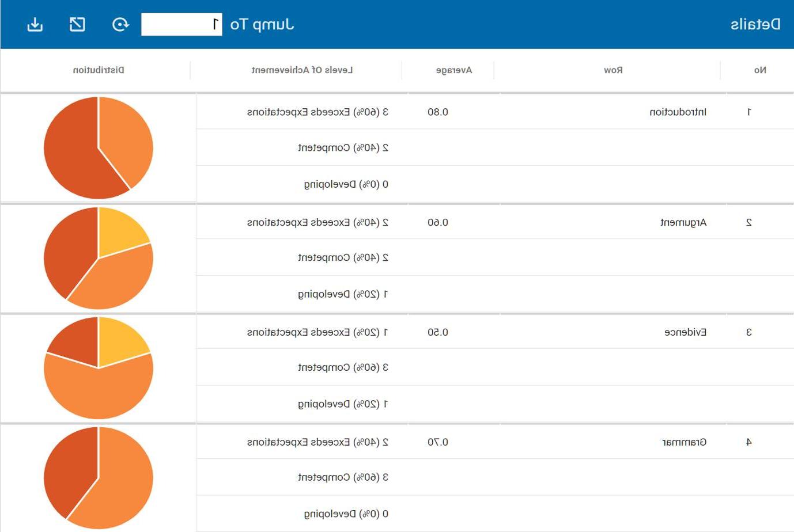The width and height of the screenshot is (794, 532).
Task: Click '3 (60%) Competent' in Grammar row
Action: pos(343,477)
